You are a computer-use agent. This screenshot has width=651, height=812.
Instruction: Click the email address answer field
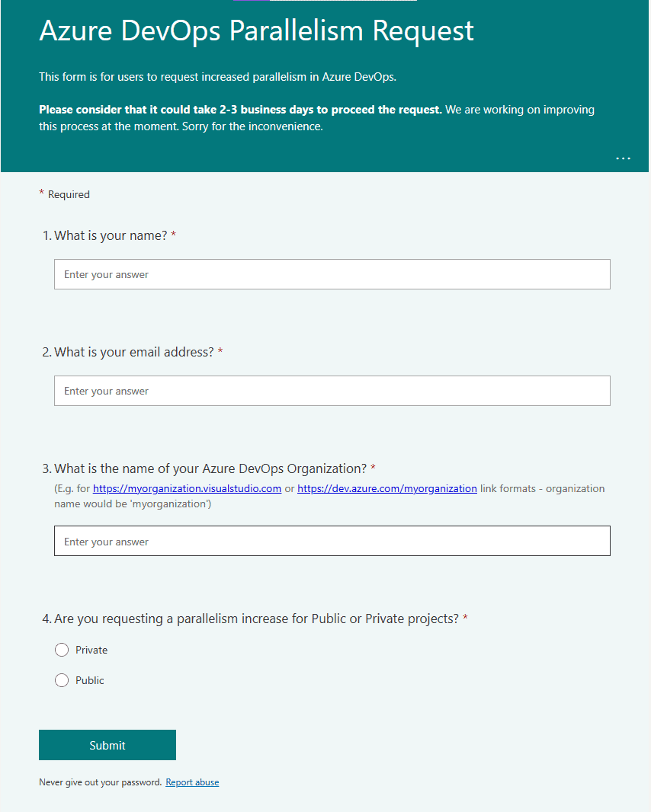332,391
